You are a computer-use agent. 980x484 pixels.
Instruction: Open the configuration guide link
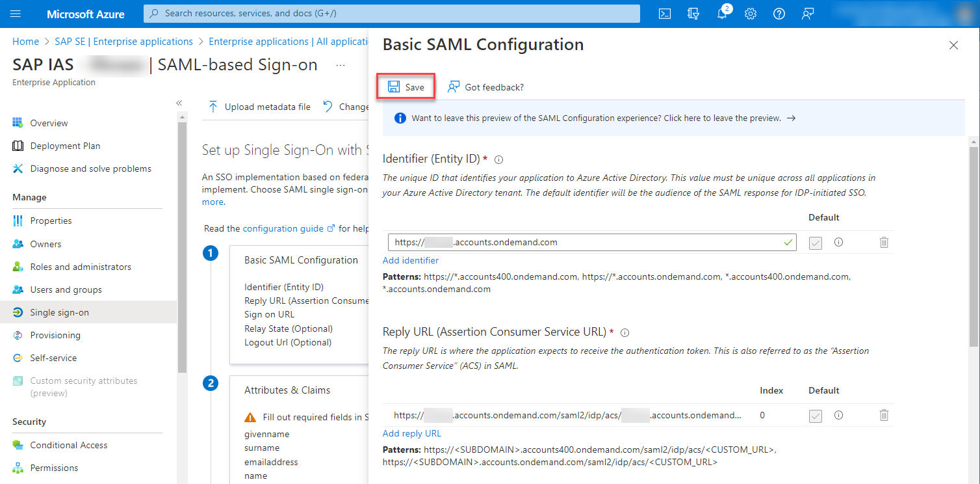click(289, 228)
